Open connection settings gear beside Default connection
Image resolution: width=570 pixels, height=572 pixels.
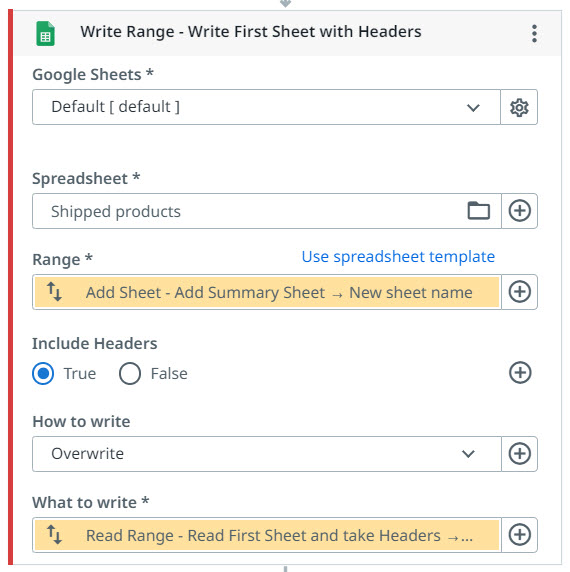[519, 107]
